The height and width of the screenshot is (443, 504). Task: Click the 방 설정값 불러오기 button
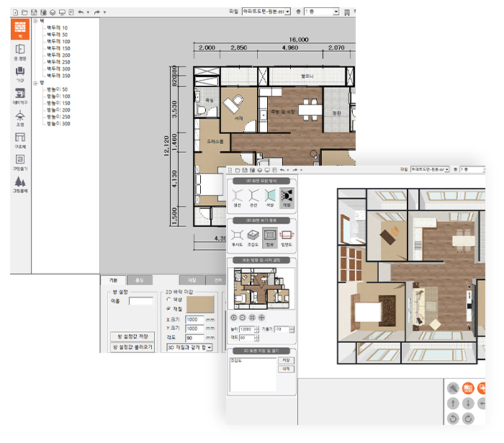click(x=131, y=346)
